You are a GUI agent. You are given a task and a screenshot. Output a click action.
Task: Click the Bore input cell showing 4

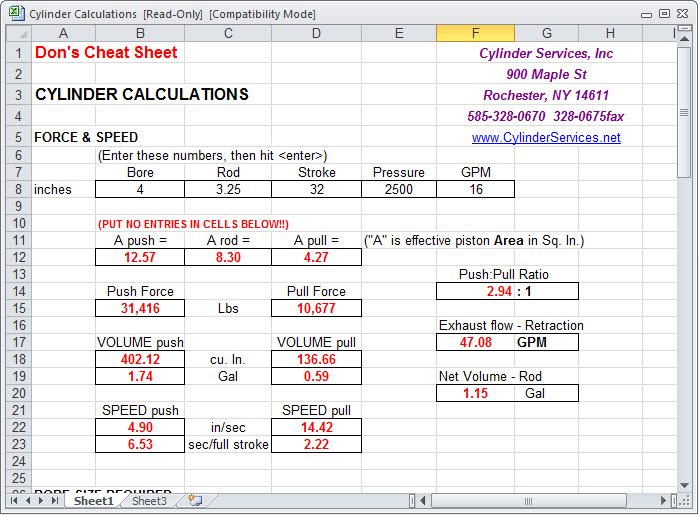[140, 189]
